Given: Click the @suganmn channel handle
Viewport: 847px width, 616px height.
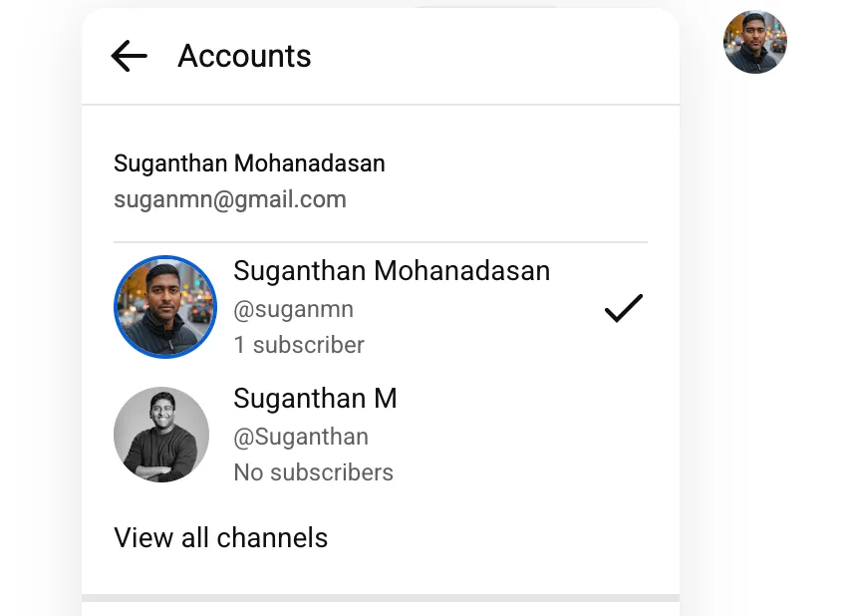Looking at the screenshot, I should pos(293,309).
